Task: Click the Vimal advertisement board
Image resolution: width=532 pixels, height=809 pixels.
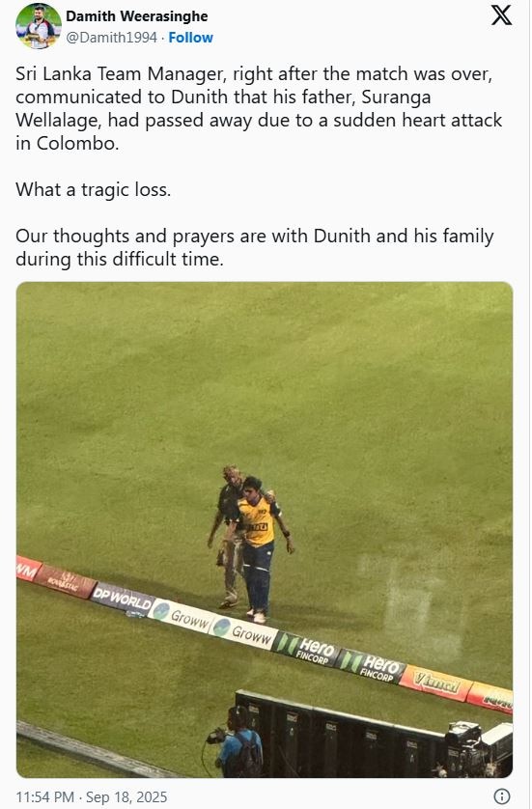Action: pyautogui.click(x=436, y=683)
